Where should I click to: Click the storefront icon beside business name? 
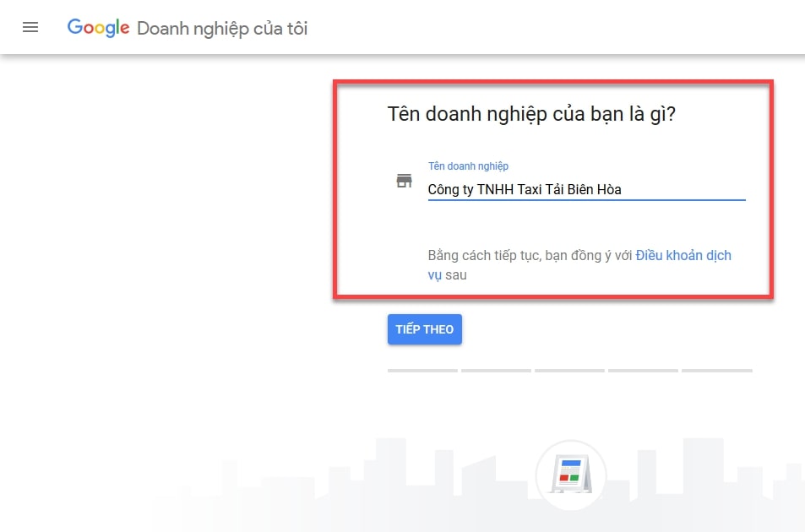[404, 181]
